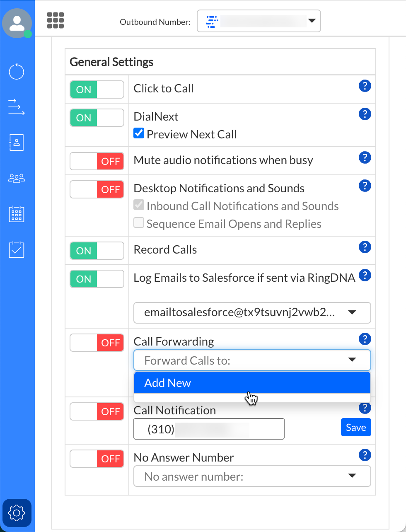406x532 pixels.
Task: Open the user profile avatar
Action: 17,23
